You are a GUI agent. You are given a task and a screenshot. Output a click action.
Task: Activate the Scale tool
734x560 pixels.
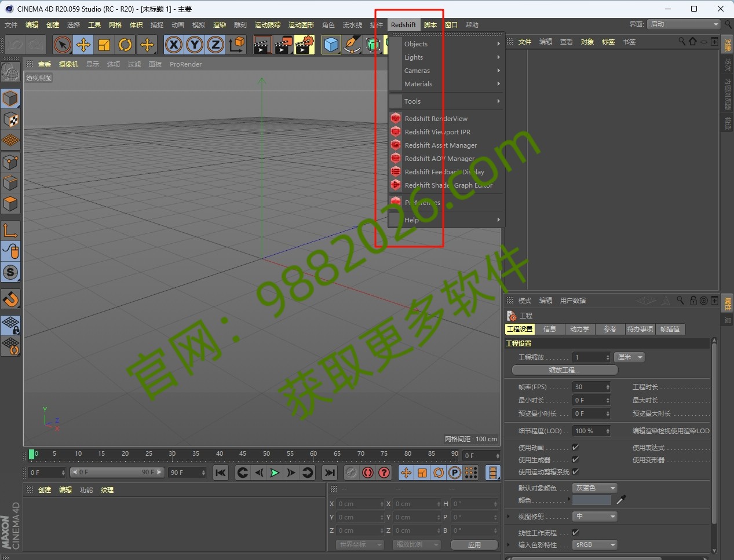click(104, 45)
